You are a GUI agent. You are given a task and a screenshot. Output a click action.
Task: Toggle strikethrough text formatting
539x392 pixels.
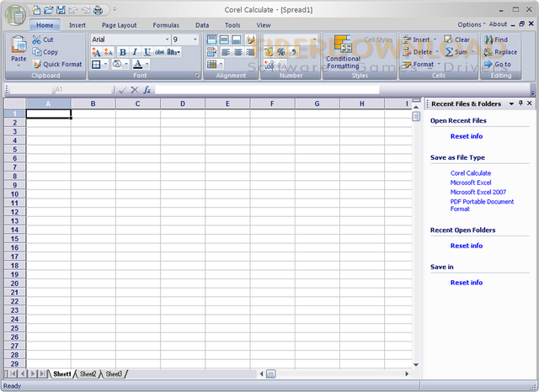[159, 52]
